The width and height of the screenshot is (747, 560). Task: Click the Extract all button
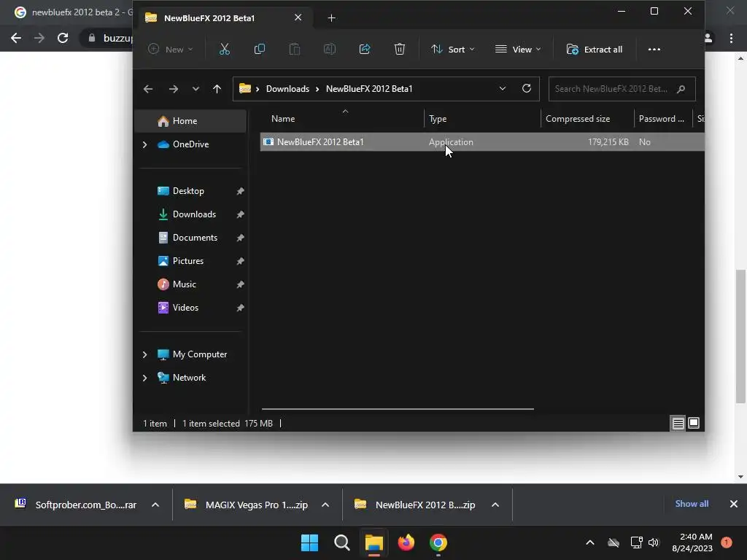point(594,49)
